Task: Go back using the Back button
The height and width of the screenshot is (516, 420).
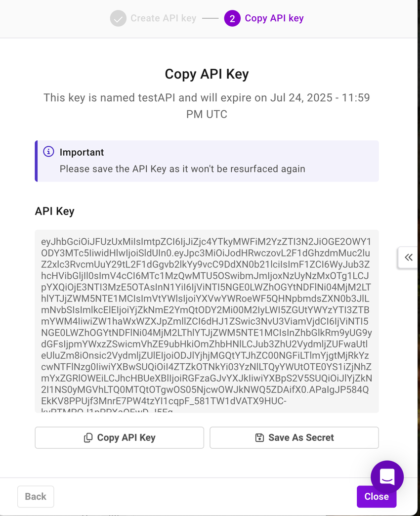Action: coord(35,496)
